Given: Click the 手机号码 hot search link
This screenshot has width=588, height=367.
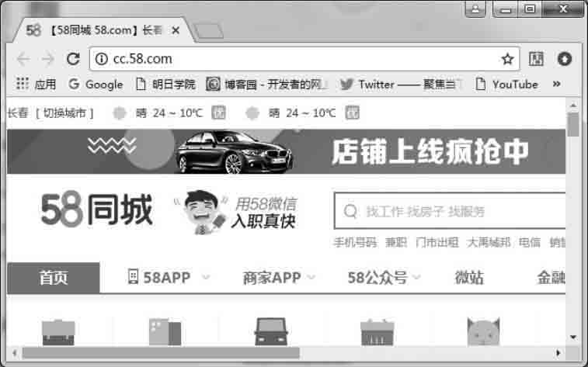Looking at the screenshot, I should pyautogui.click(x=355, y=243).
